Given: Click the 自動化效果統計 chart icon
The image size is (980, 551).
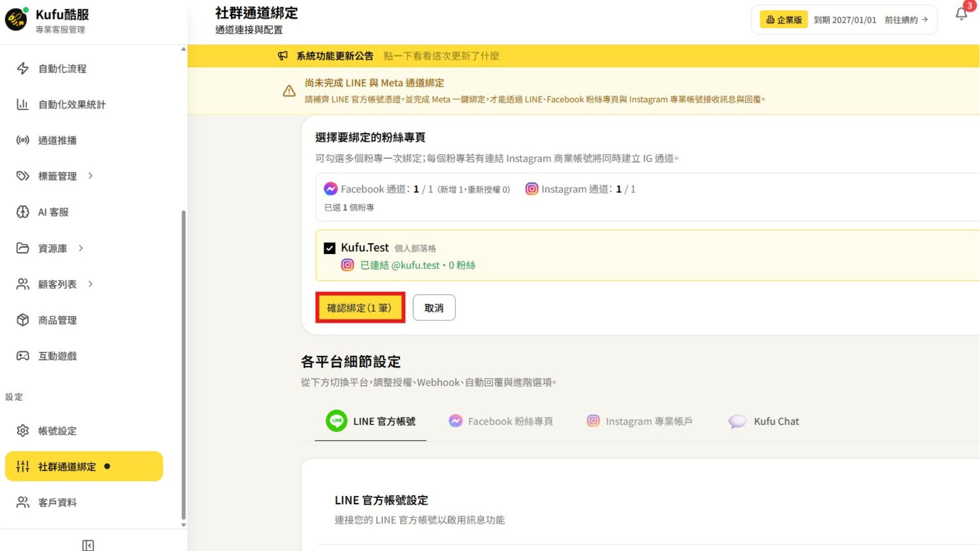Looking at the screenshot, I should 22,104.
